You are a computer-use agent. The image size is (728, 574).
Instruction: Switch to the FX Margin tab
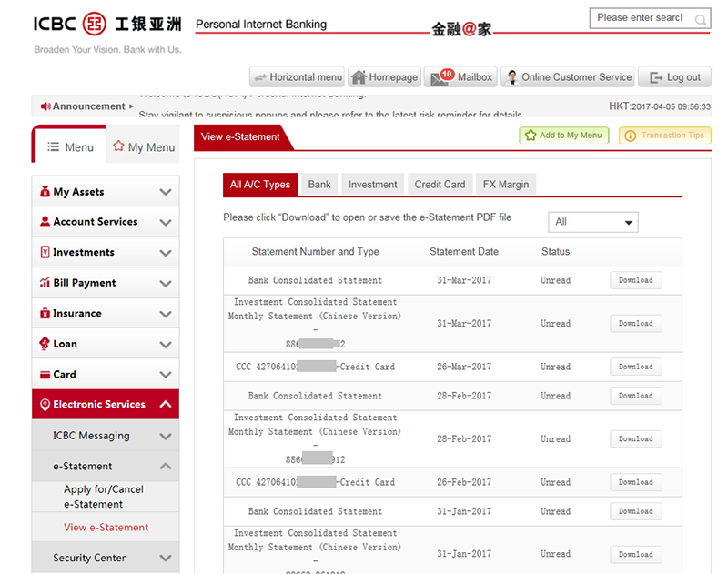click(x=506, y=185)
